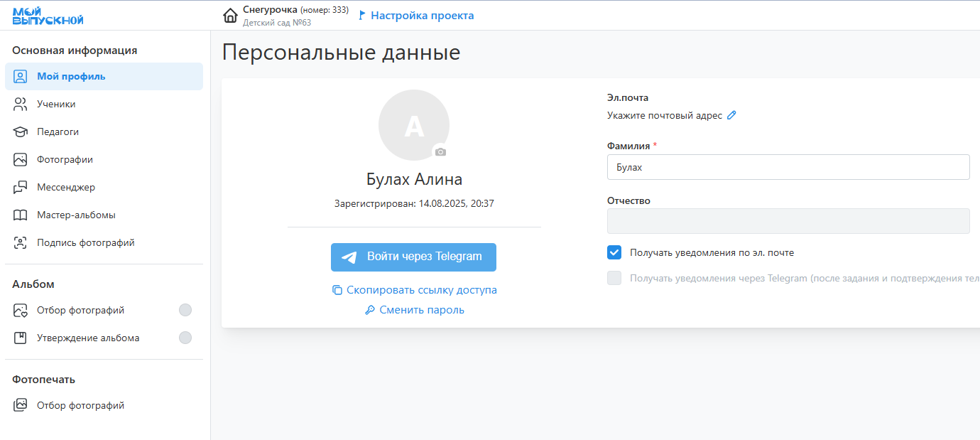Click the home icon next to Снегурочка

[230, 16]
